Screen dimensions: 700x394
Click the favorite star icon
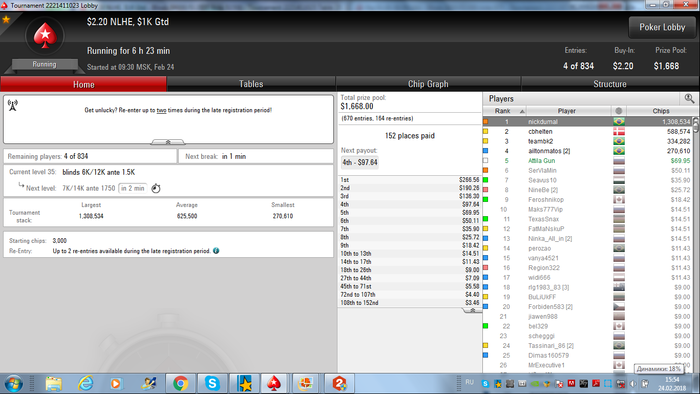[6, 19]
